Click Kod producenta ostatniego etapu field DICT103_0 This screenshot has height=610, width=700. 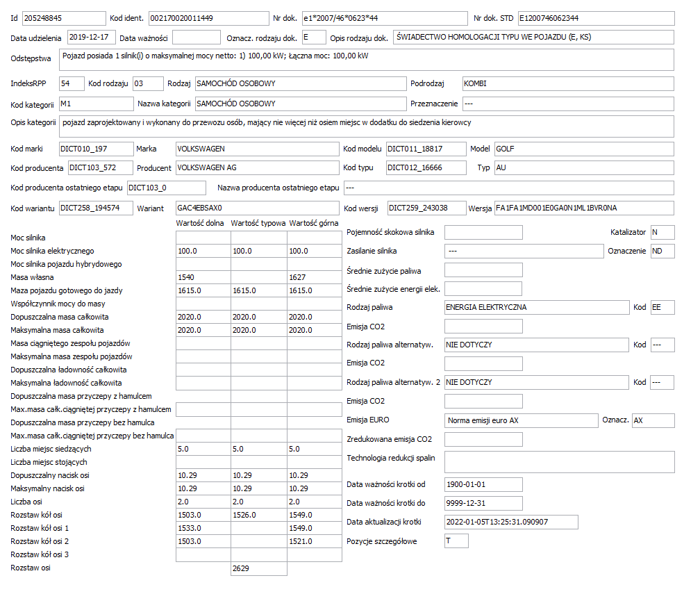(167, 188)
